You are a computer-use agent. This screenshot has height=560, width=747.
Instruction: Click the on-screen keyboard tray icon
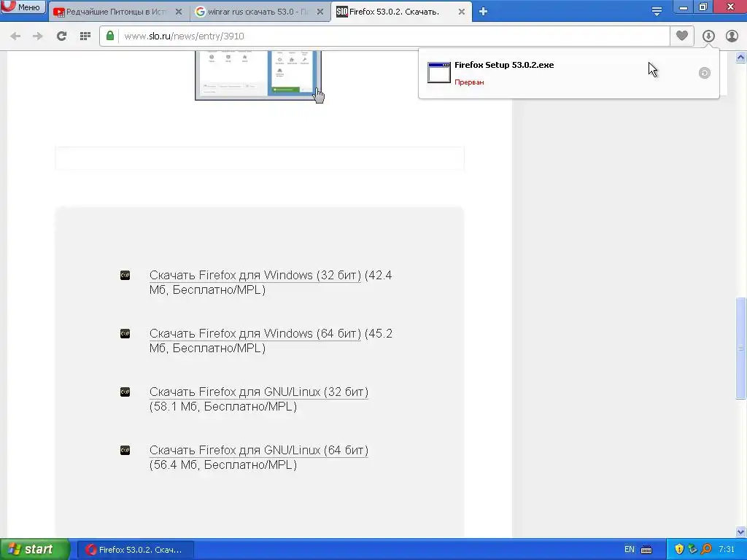[646, 550]
